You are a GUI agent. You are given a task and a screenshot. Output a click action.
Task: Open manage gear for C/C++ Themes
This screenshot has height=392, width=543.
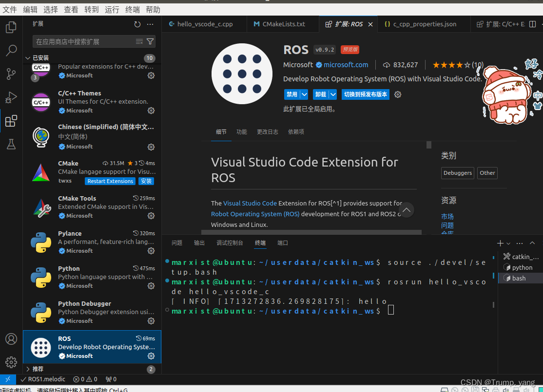click(x=151, y=111)
